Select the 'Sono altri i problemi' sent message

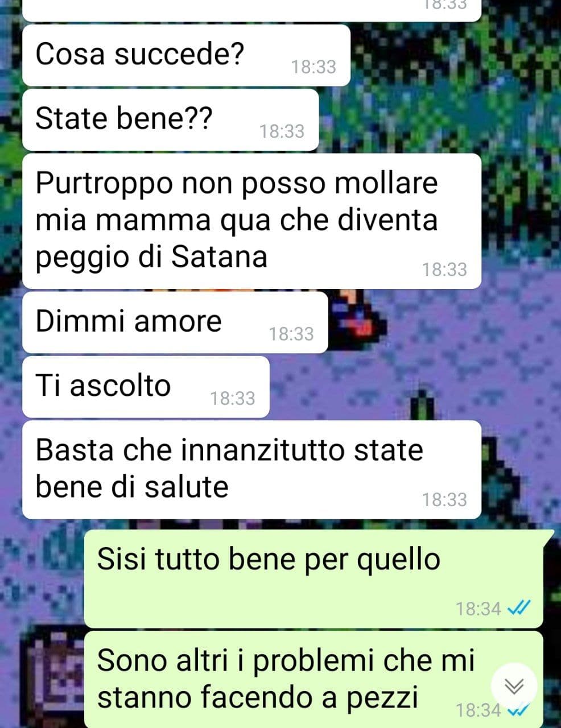[x=313, y=680]
